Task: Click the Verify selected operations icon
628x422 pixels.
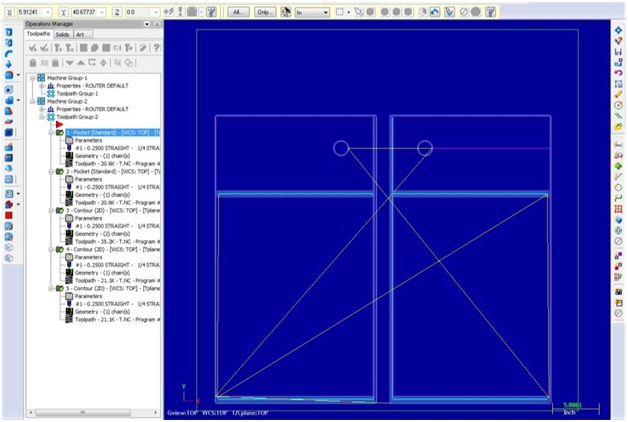Action: [95, 48]
